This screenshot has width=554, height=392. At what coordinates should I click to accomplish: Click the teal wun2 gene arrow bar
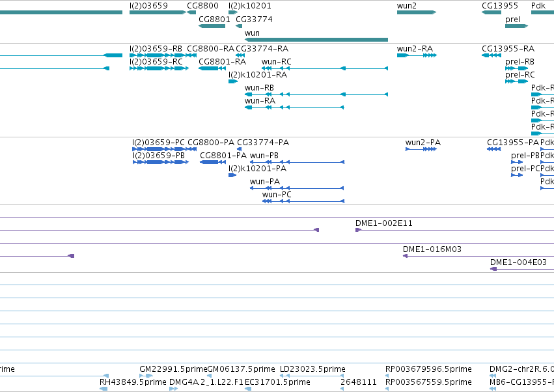[x=417, y=12]
